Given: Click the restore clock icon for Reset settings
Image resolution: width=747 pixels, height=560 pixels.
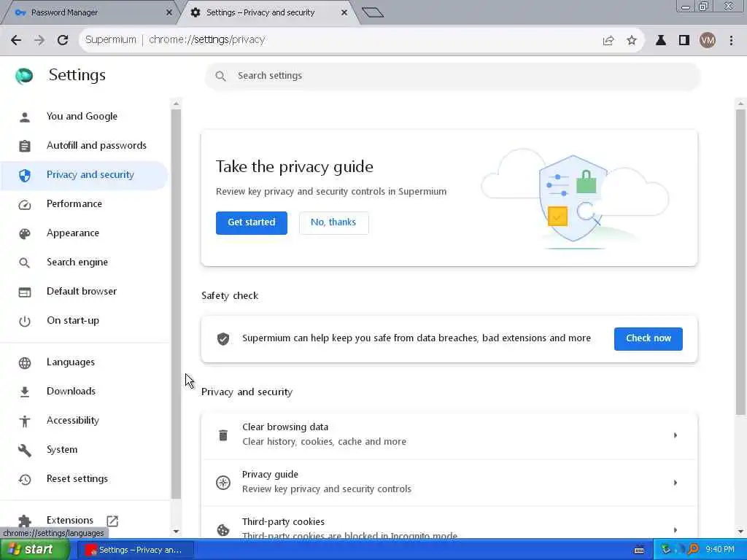Looking at the screenshot, I should (x=25, y=479).
